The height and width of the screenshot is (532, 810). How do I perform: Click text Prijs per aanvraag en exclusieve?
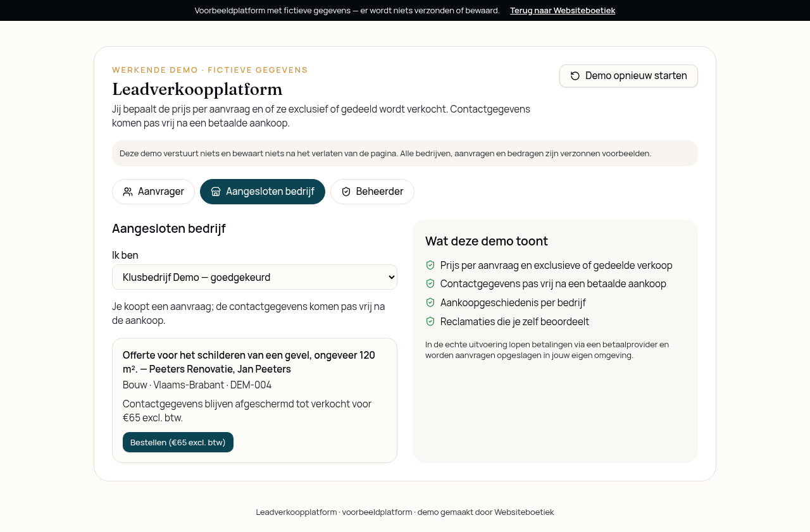tap(556, 265)
